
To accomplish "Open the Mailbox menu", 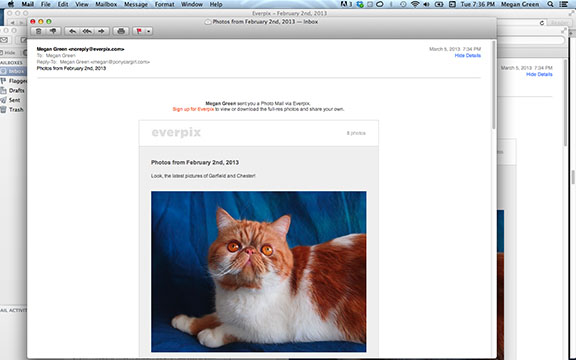I will coord(106,4).
